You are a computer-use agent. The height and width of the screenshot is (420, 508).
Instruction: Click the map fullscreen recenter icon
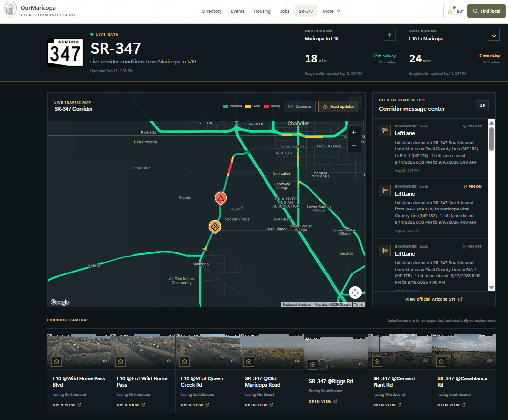click(355, 293)
